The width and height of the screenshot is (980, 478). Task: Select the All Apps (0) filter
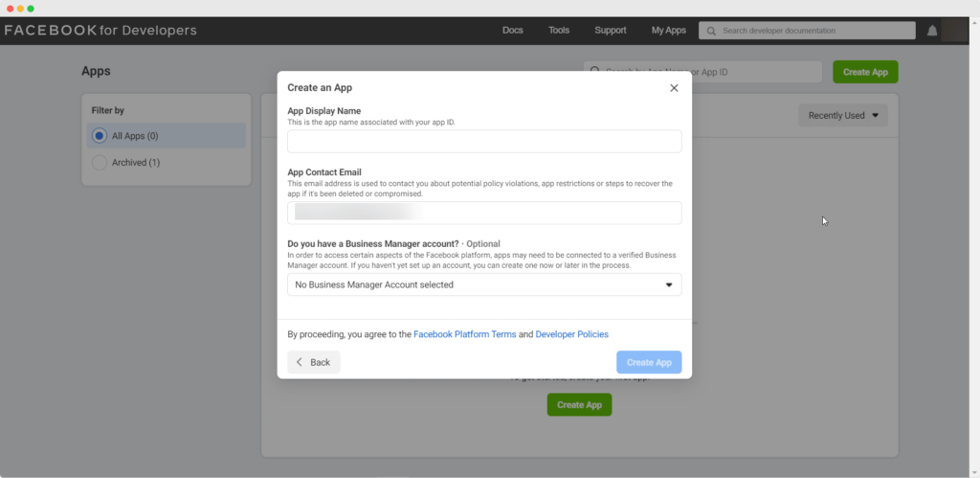tap(167, 136)
